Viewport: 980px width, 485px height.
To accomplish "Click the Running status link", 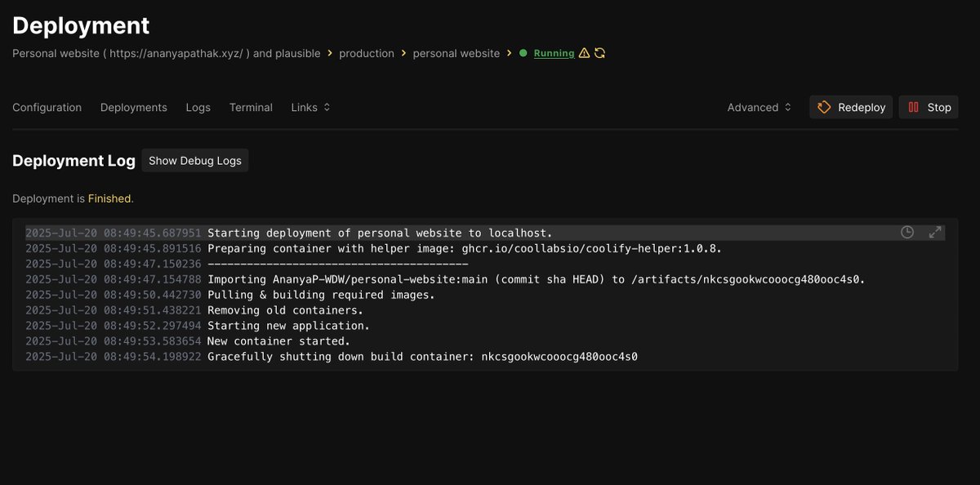I will 555,53.
